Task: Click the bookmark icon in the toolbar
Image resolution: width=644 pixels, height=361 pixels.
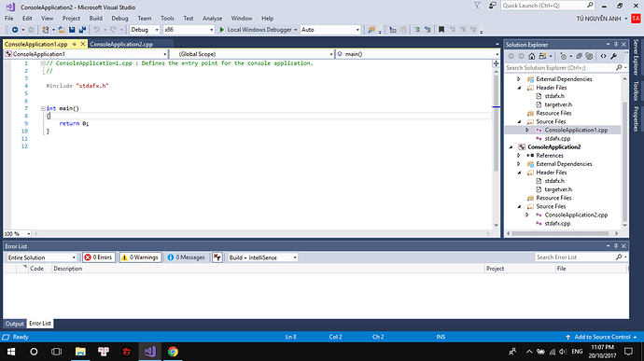Action: click(x=441, y=30)
